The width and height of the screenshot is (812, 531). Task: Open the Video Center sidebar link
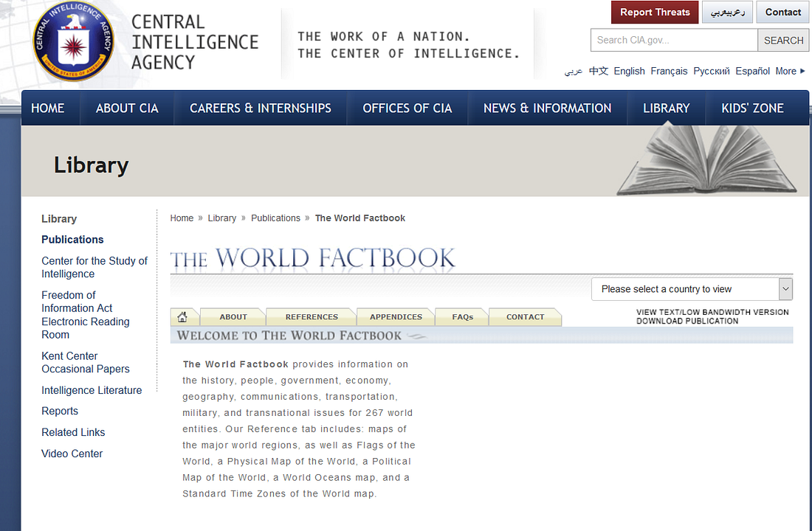click(72, 454)
